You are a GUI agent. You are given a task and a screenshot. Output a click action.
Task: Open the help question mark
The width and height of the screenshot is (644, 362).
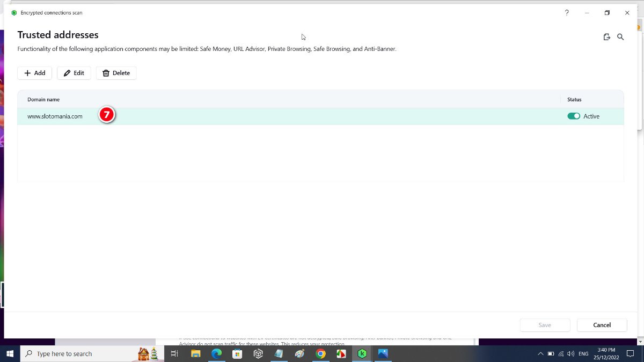click(x=567, y=13)
